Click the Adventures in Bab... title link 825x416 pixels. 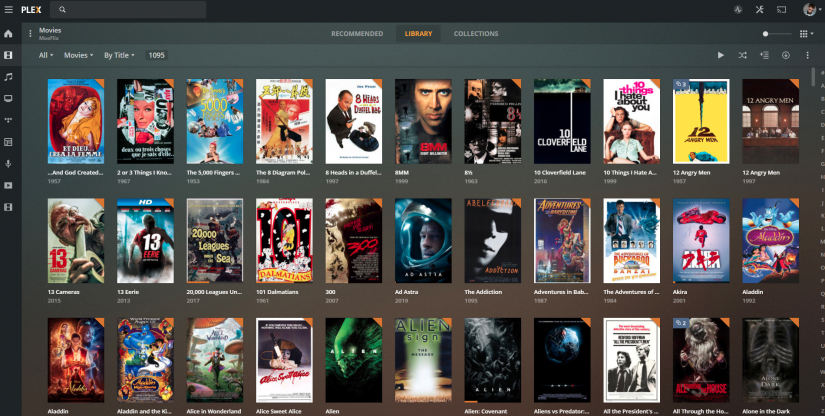coord(561,292)
